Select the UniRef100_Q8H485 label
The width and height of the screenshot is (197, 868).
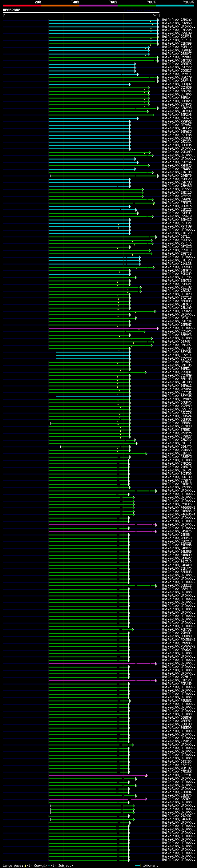[177, 186]
